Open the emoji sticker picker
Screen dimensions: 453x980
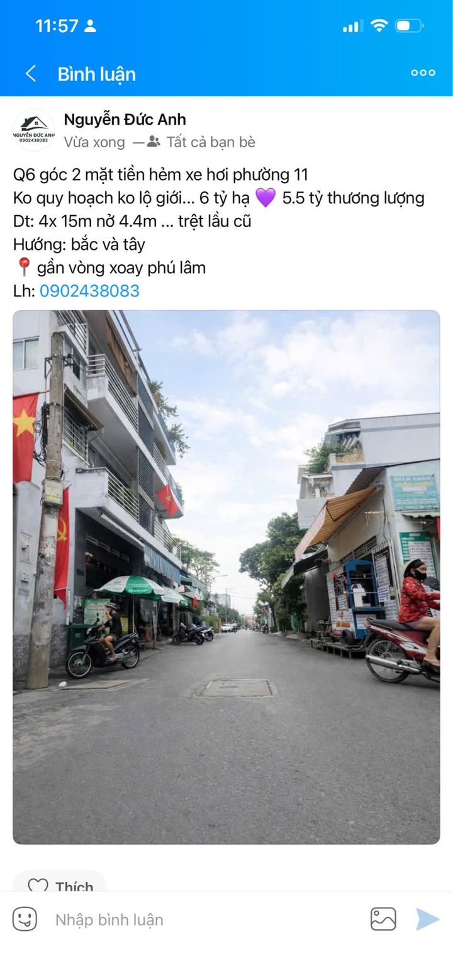25,920
